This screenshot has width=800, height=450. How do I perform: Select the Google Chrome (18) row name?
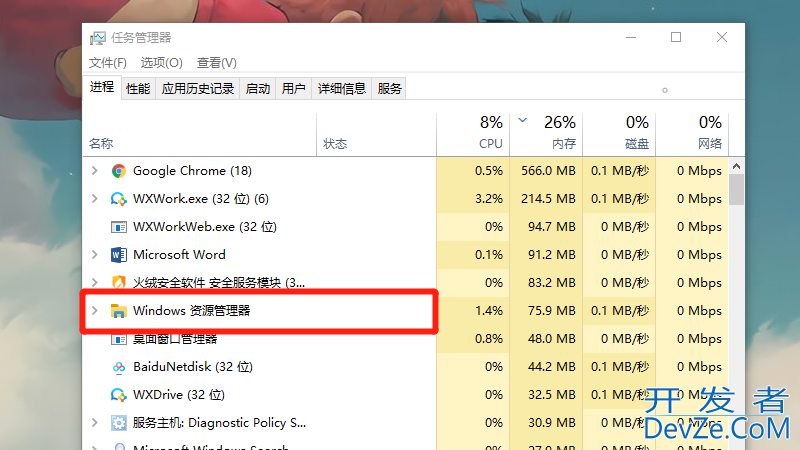pos(192,171)
